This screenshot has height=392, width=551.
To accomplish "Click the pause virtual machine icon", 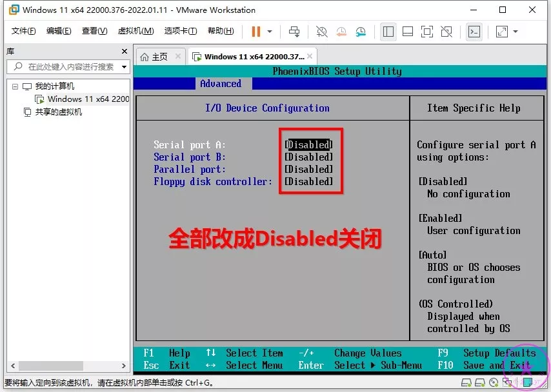I will (256, 32).
